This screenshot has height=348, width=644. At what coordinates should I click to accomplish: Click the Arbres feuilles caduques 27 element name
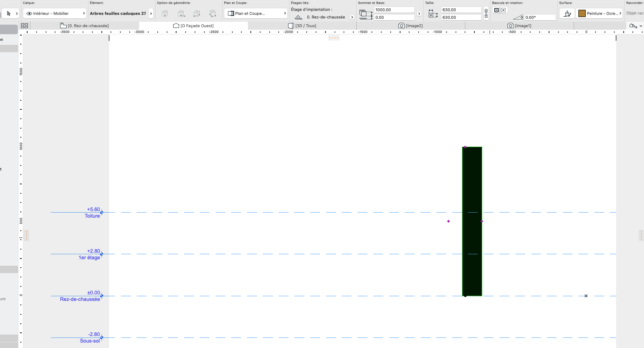click(x=118, y=13)
